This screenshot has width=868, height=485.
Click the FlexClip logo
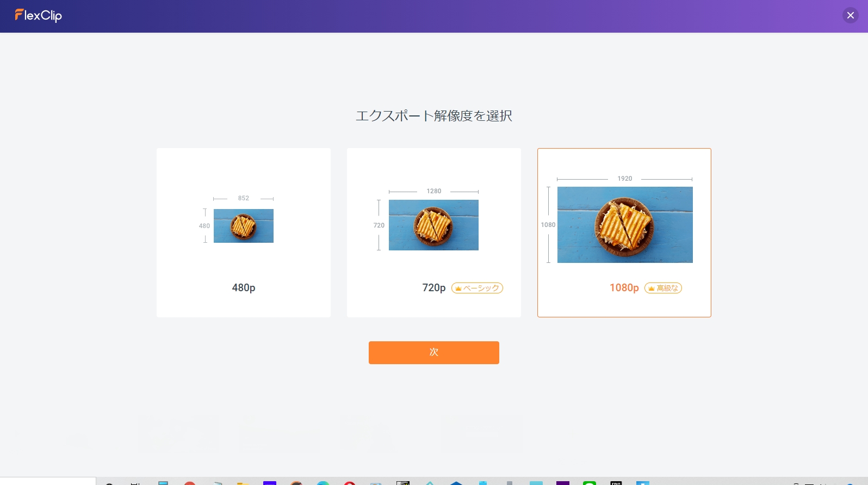tap(39, 15)
